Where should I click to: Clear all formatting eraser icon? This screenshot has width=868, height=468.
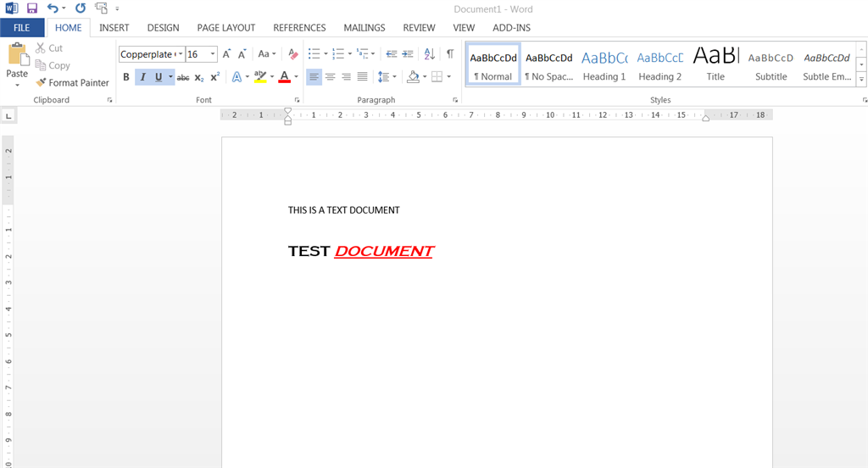click(293, 54)
